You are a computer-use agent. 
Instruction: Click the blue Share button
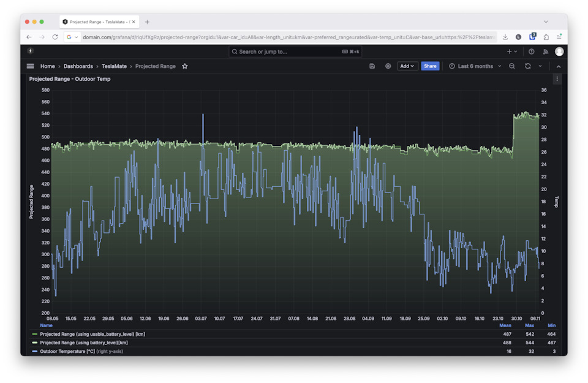[430, 66]
